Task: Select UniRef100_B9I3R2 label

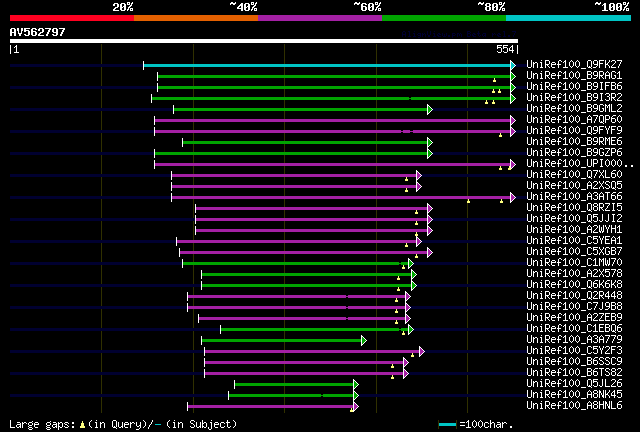Action: coord(574,98)
